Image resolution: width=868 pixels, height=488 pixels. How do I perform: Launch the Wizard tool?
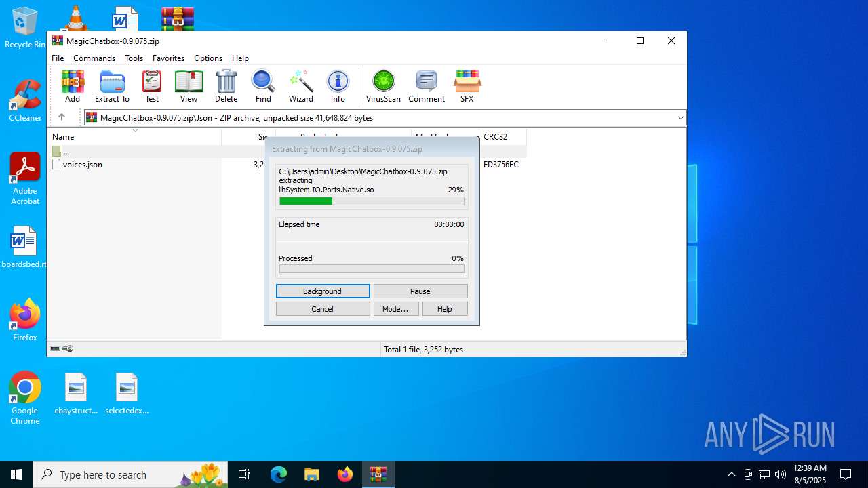tap(301, 86)
